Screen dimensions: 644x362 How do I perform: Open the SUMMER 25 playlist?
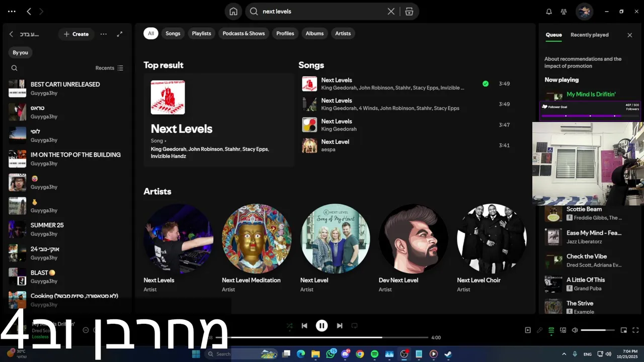pos(66,229)
